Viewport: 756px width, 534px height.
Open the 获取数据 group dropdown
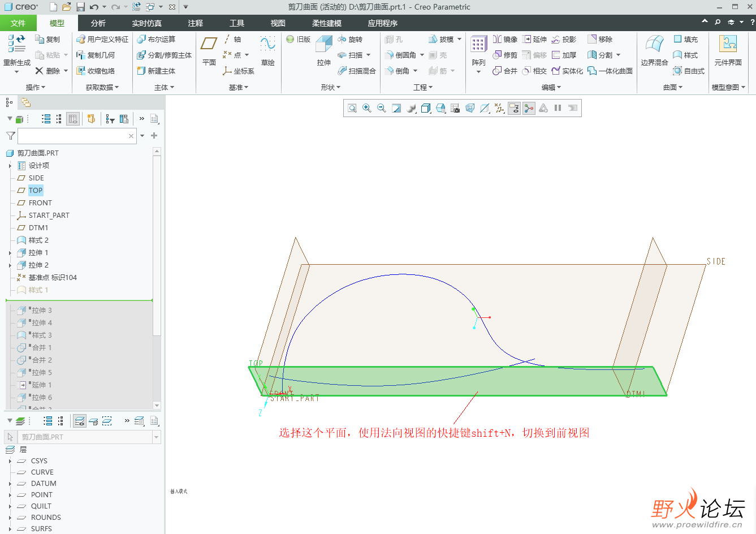pos(102,87)
